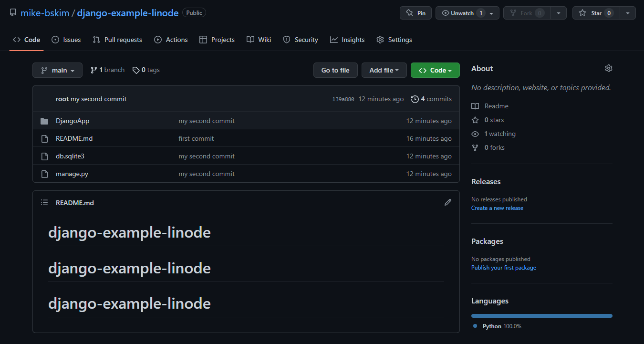Open the Issues tab
This screenshot has height=344, width=644.
[66, 40]
